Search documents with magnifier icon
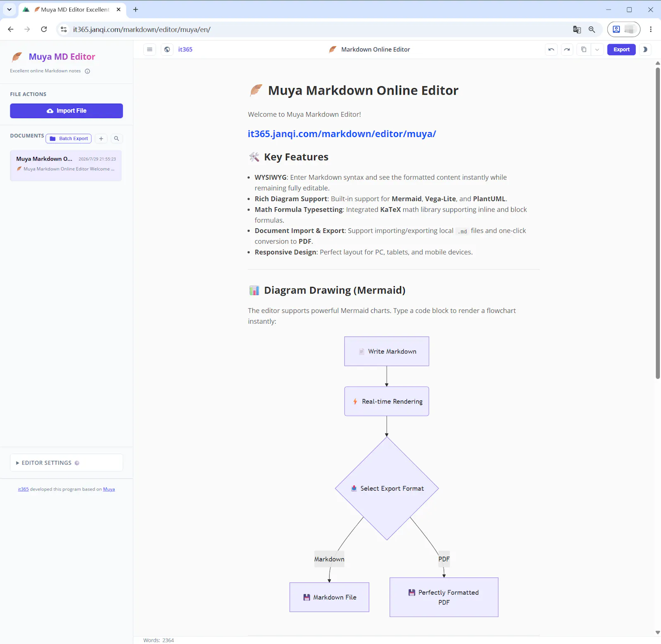661x644 pixels. tap(117, 139)
